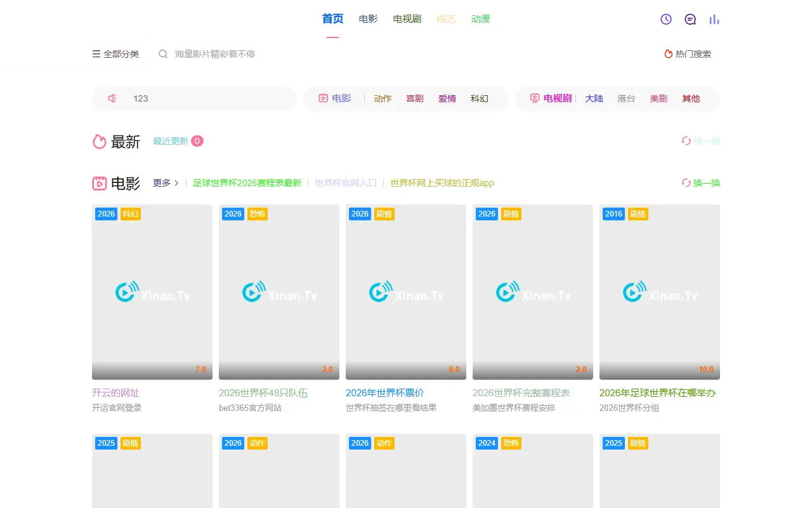Open the poster thumbnail for 2026世界杯完整赛程表
812x508 pixels.
533,292
